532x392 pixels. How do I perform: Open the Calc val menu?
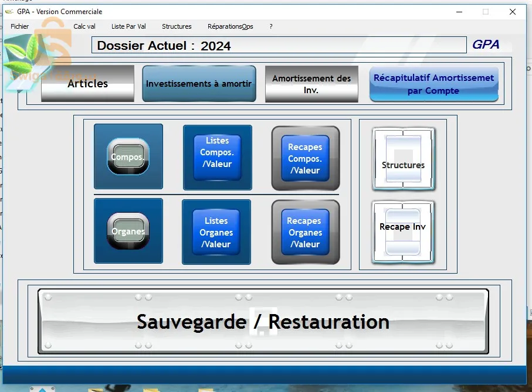84,26
